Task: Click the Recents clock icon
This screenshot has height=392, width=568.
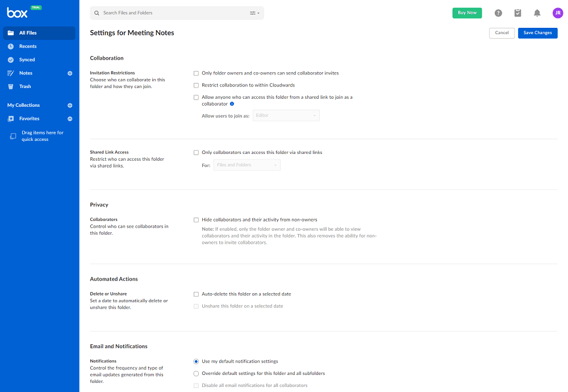Action: [x=11, y=47]
